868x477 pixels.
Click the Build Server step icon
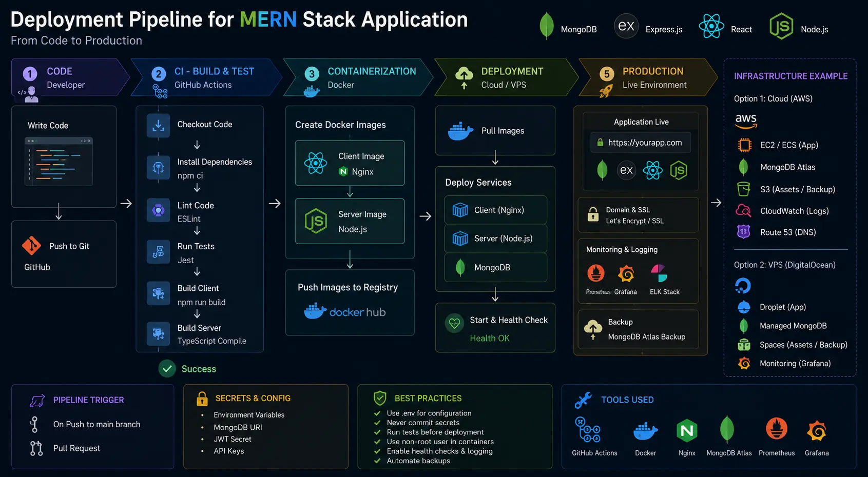coord(158,333)
